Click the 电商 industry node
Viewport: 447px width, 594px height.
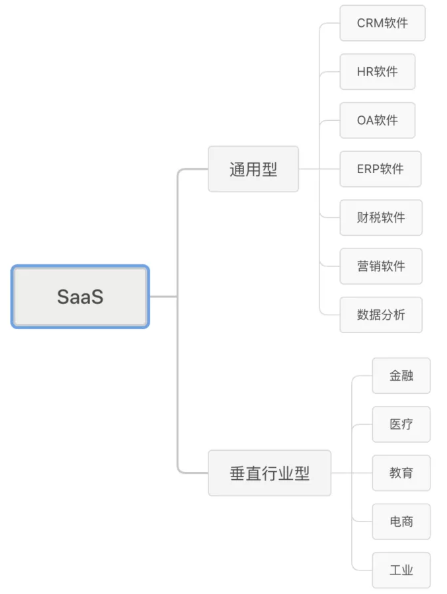(x=401, y=522)
